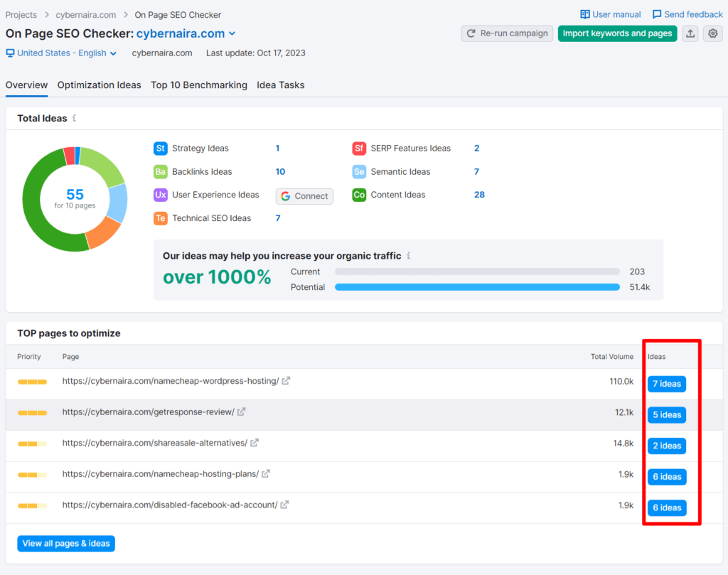The height and width of the screenshot is (575, 728).
Task: Open campaign settings with the gear icon
Action: point(712,33)
